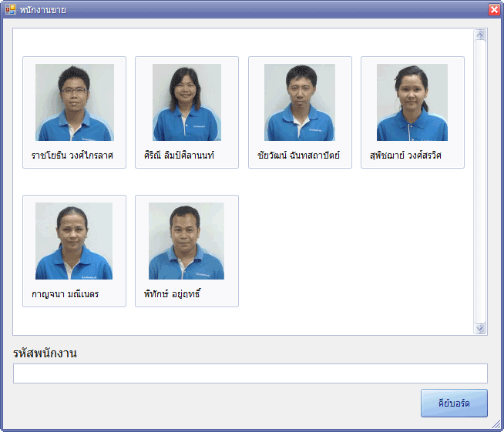Open the คีย์บอร์ด on-screen keyboard button
504x432 pixels.
454,404
